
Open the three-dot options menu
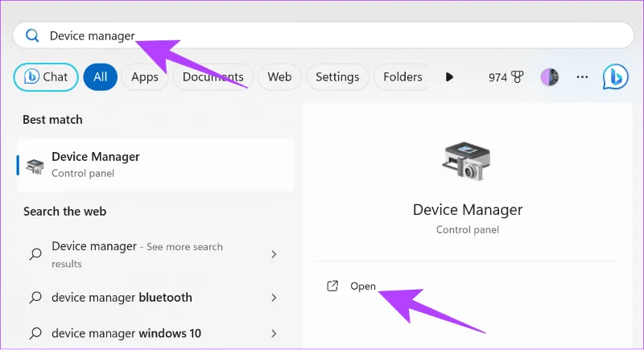pyautogui.click(x=582, y=76)
